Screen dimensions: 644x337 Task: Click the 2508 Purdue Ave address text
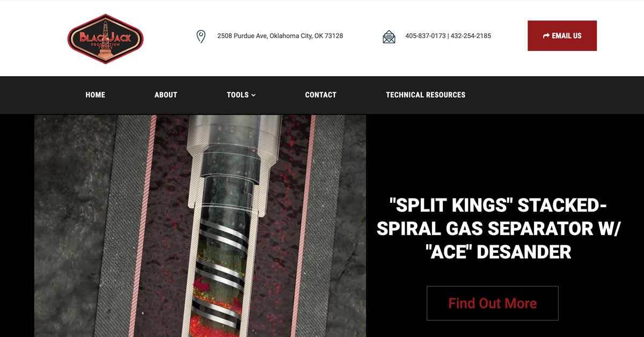[x=280, y=36]
